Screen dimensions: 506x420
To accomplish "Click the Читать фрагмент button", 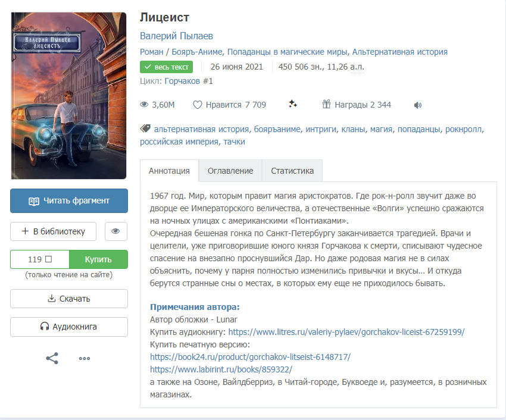I will pos(69,200).
